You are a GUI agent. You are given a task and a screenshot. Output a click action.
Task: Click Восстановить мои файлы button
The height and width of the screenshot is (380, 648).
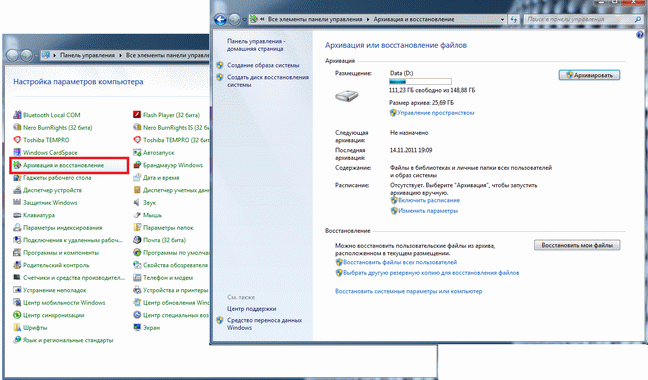(577, 245)
